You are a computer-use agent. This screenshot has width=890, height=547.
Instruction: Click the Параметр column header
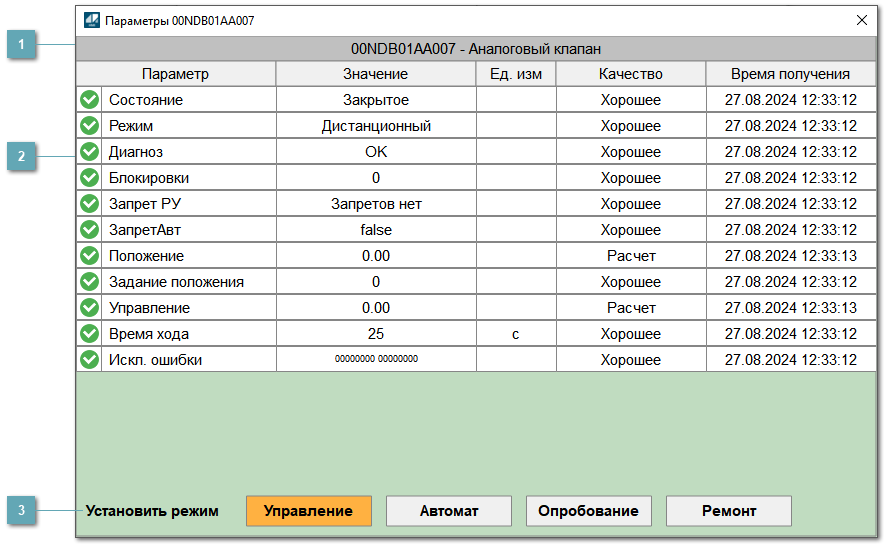click(176, 74)
